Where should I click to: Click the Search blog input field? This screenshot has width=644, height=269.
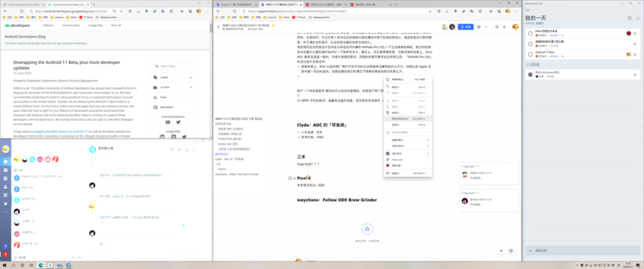(173, 66)
